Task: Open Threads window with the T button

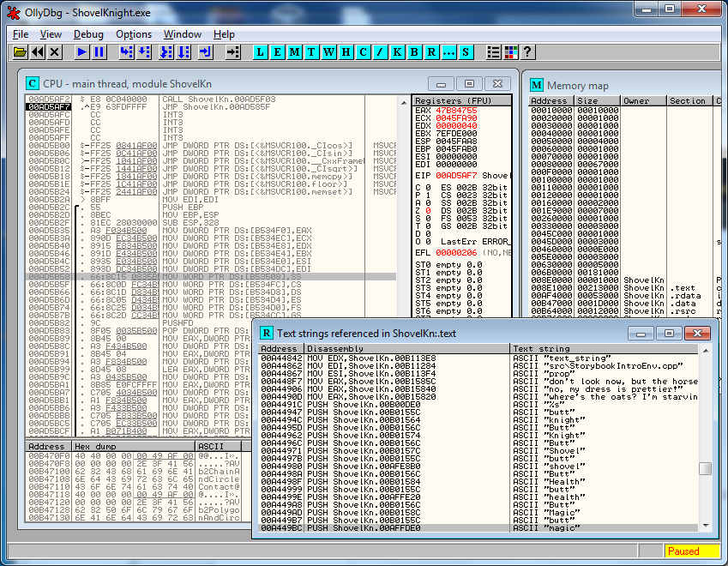Action: click(x=311, y=52)
